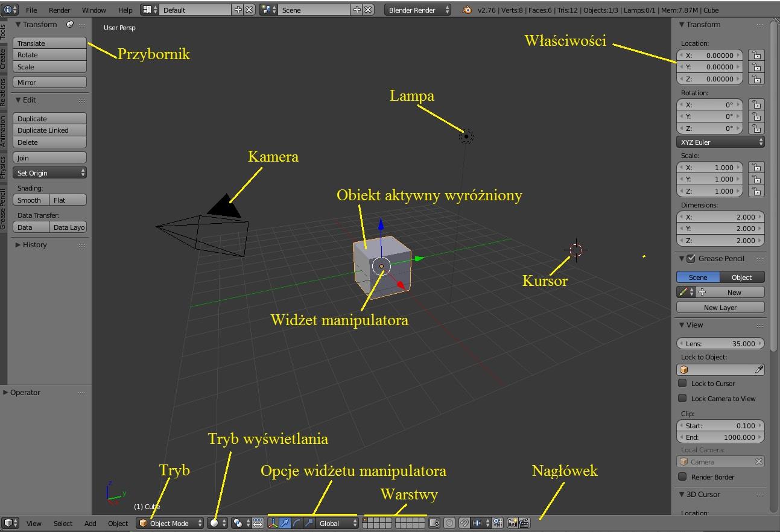Click the Lens 35.000 value field
Screen dimensions: 780x532
[x=720, y=343]
